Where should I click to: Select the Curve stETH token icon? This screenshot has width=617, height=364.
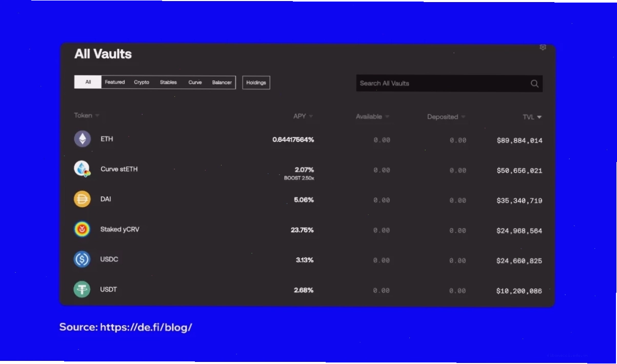tap(82, 169)
